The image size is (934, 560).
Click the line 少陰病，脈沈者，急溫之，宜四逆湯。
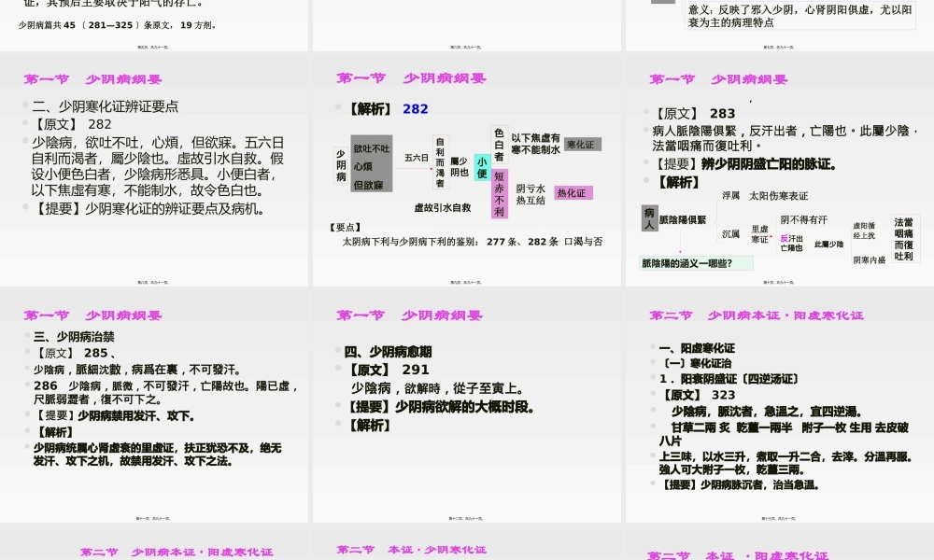[766, 412]
